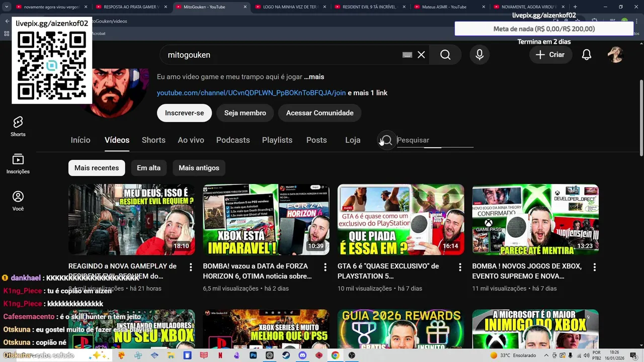Open the taskbar notification center

pyautogui.click(x=633, y=355)
